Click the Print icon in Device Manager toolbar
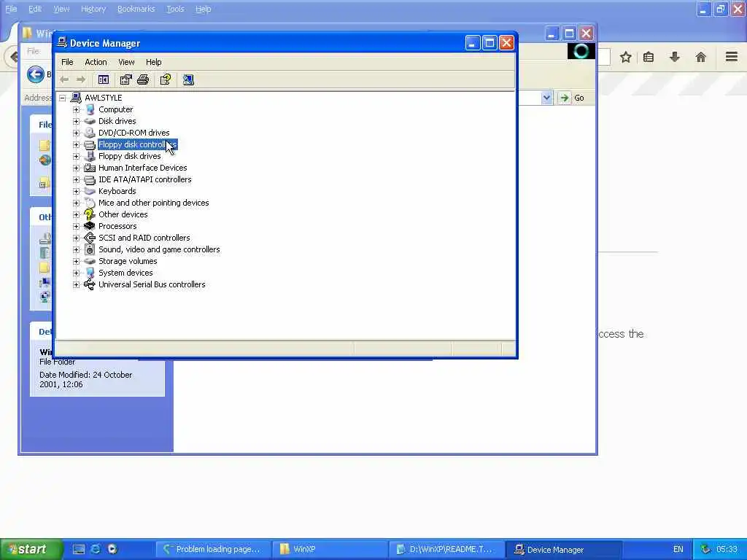The width and height of the screenshot is (747, 560). [x=143, y=80]
